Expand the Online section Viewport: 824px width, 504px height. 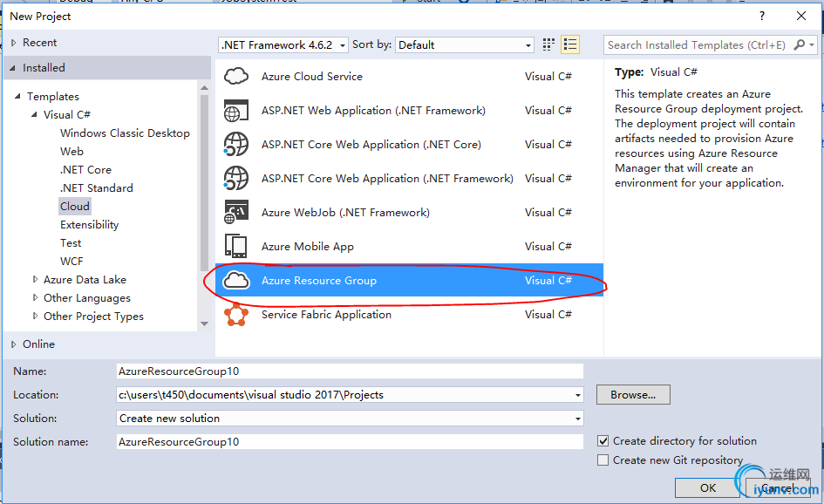tap(14, 344)
